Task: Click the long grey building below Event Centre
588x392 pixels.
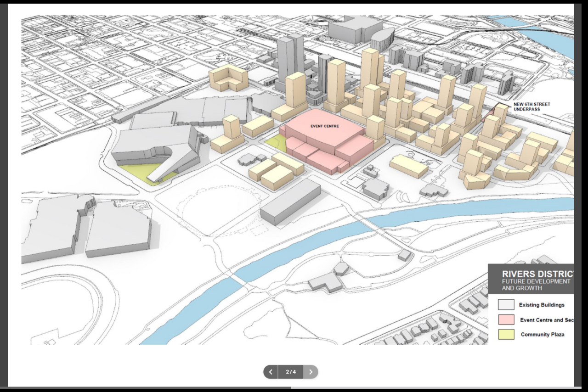Action: pyautogui.click(x=290, y=201)
